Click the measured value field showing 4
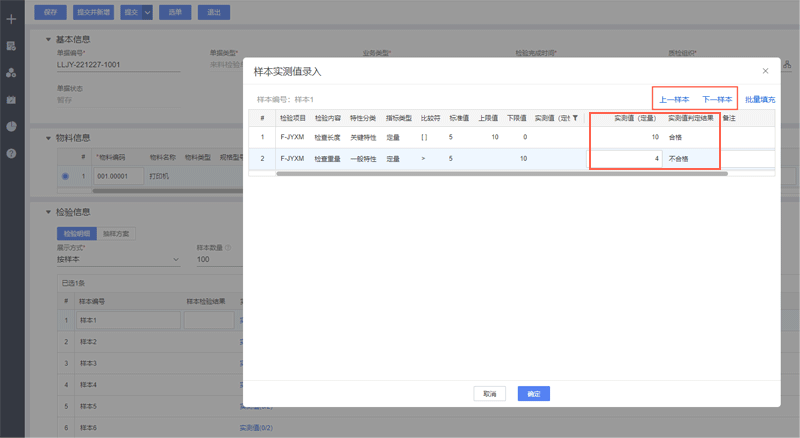 [x=624, y=158]
